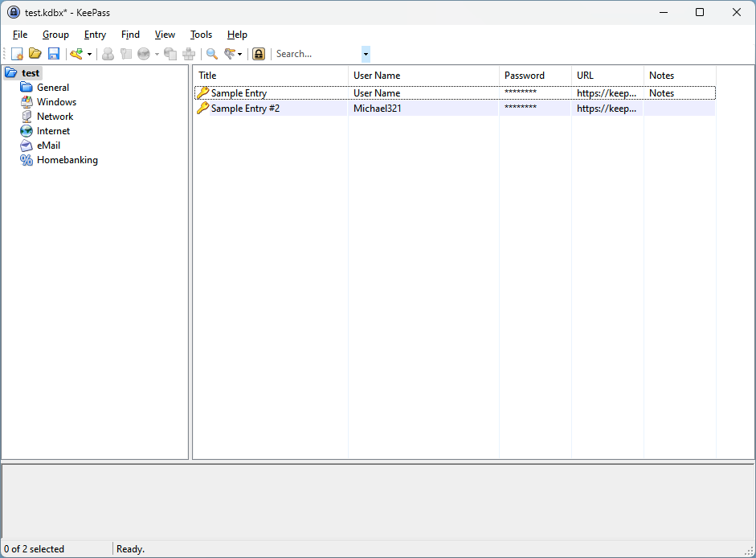756x558 pixels.
Task: Click the Open URL globe icon
Action: coord(144,54)
